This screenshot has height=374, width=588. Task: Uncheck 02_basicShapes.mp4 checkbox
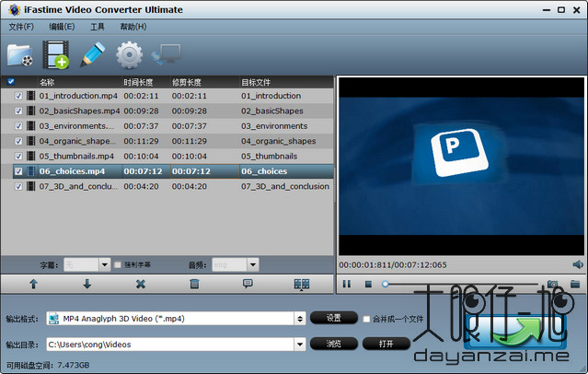(x=18, y=111)
